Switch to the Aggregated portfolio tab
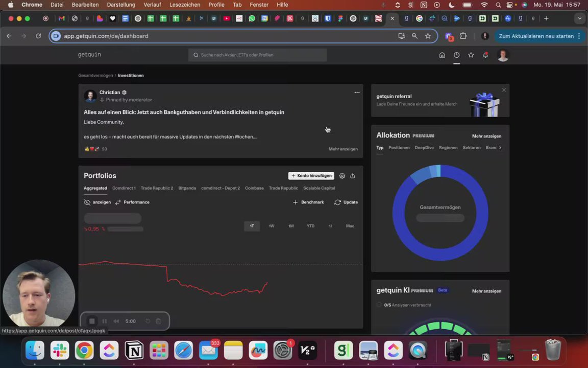 coord(95,188)
